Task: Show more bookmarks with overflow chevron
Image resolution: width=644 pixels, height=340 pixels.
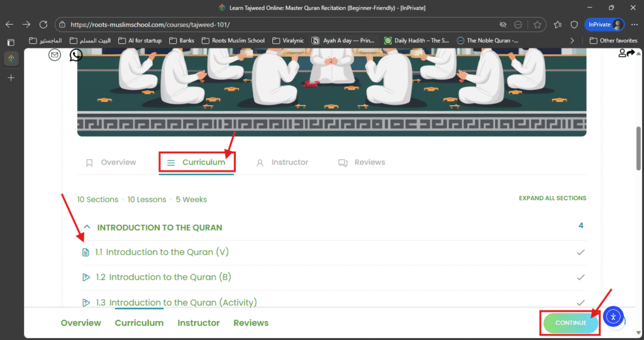Action: pos(572,40)
